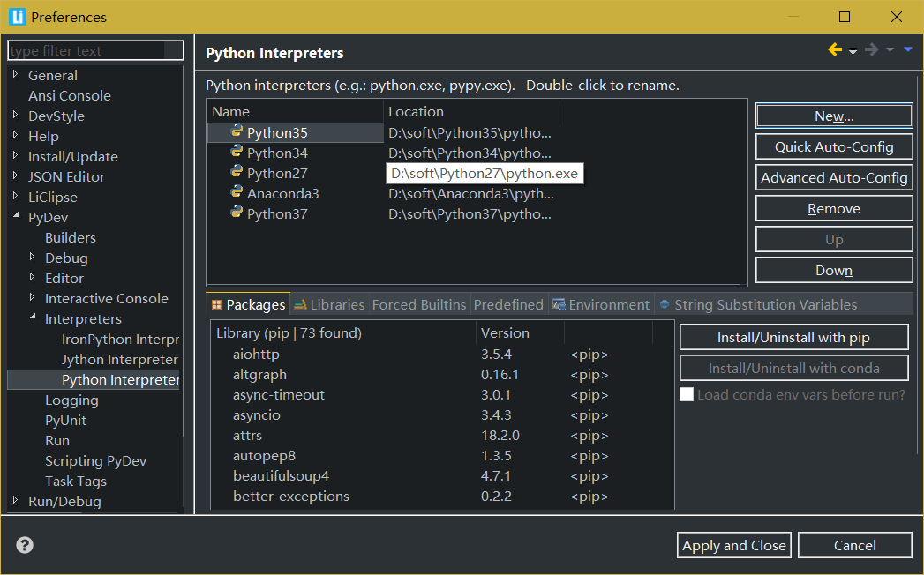Click the New... interpreter button

[834, 116]
